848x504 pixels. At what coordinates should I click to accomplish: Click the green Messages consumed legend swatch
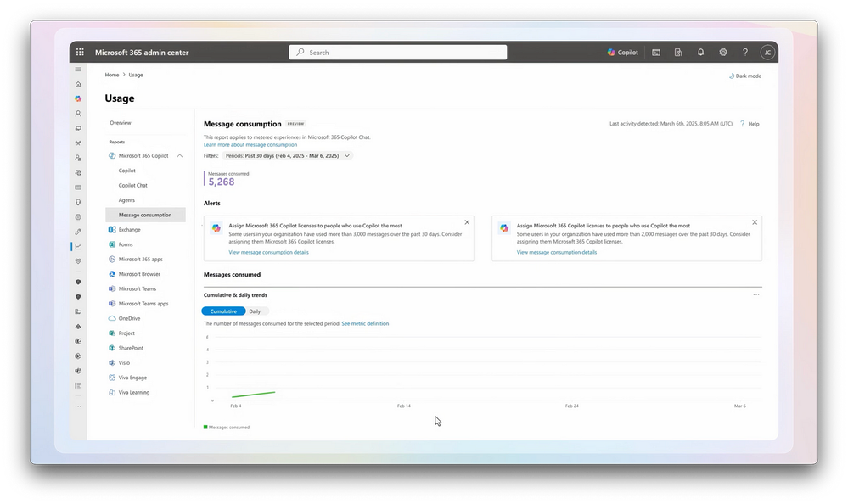tap(205, 427)
